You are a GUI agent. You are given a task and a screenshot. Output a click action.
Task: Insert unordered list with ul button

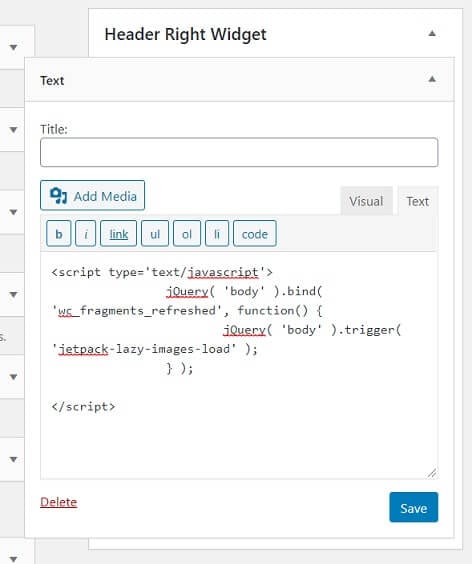click(x=155, y=234)
